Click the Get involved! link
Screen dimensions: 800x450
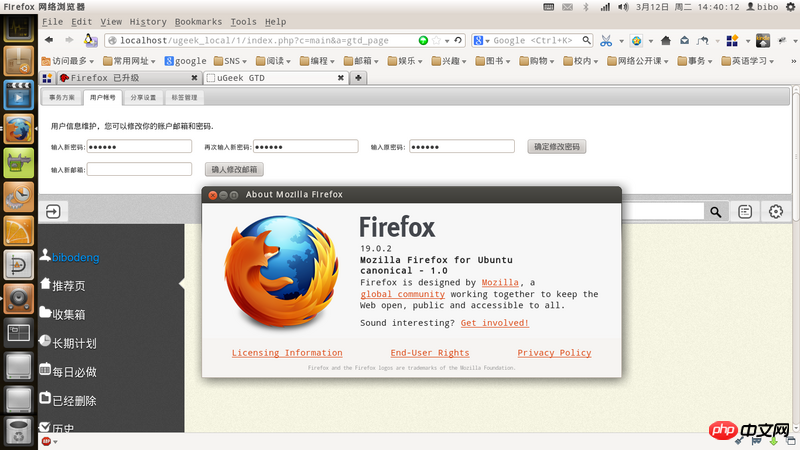coord(494,322)
